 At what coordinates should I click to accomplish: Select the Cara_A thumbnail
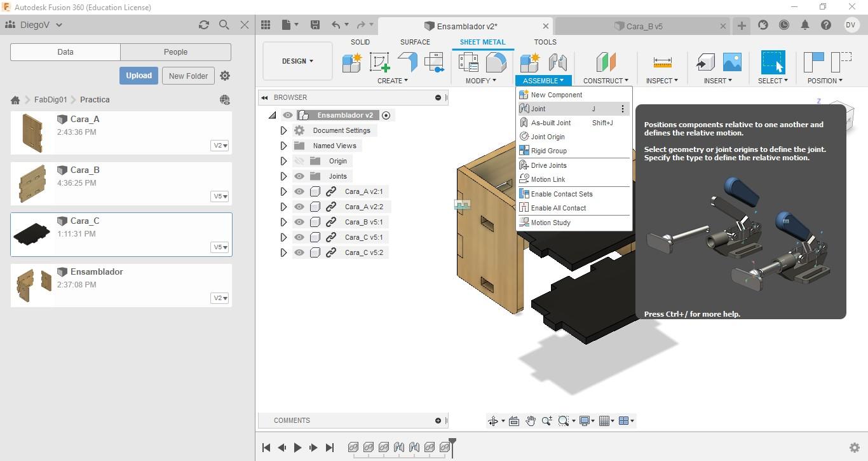[32, 133]
